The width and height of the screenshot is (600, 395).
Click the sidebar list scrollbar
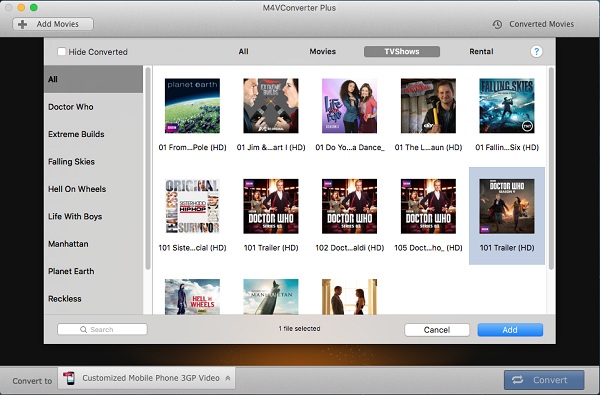148,168
